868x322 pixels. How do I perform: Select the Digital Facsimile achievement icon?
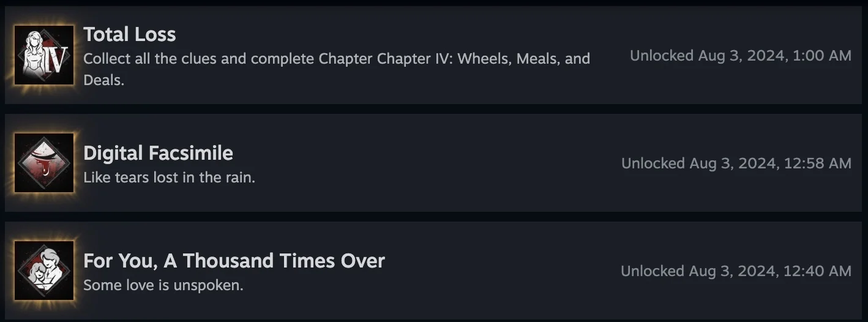click(44, 163)
